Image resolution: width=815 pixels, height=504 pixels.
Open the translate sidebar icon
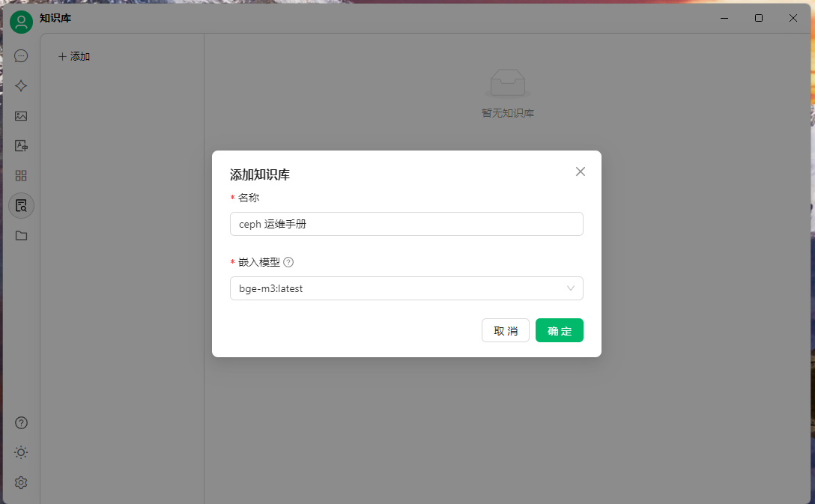(21, 146)
